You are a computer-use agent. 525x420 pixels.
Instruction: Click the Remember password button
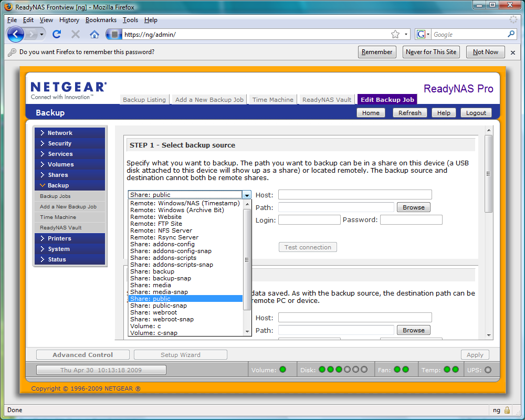point(377,52)
